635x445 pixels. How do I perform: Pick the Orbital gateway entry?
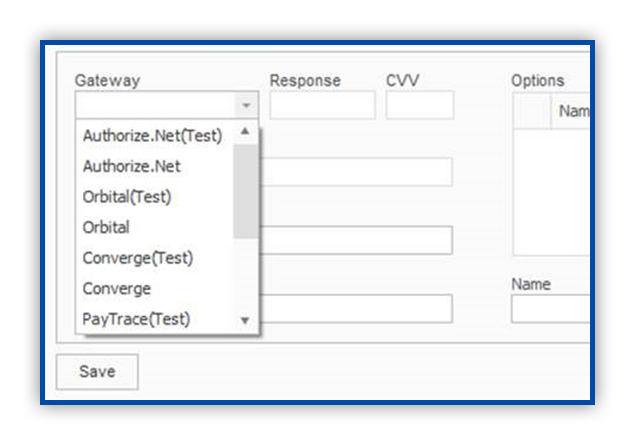coord(106,228)
